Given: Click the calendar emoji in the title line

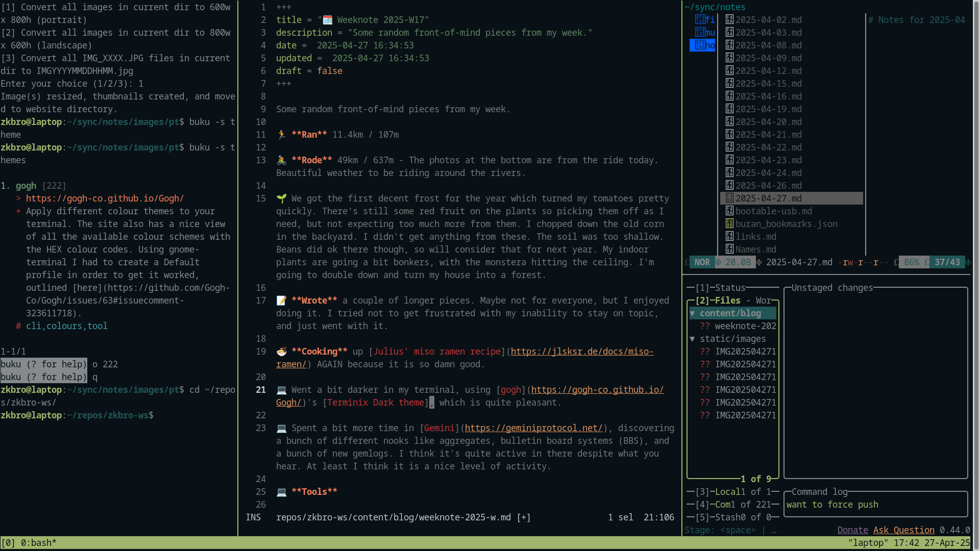Looking at the screenshot, I should 327,19.
